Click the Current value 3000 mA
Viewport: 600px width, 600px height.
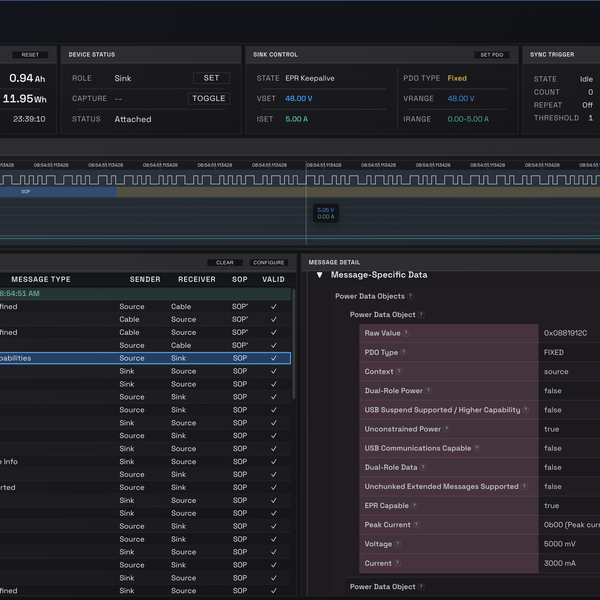click(559, 563)
